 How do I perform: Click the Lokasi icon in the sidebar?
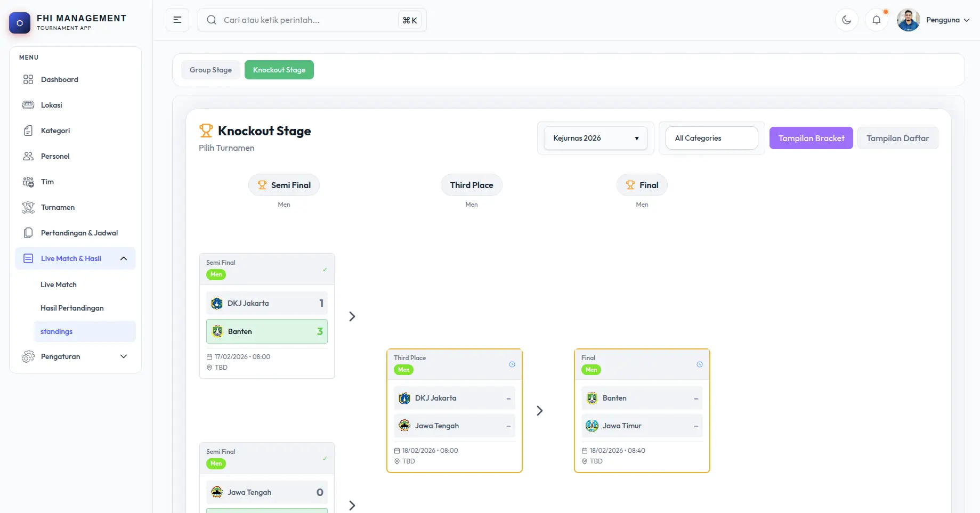tap(28, 105)
